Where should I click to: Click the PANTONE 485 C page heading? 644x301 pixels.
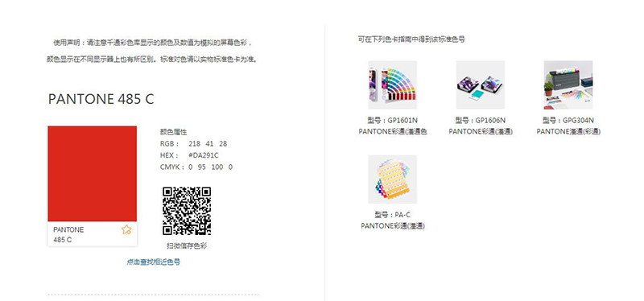(101, 99)
